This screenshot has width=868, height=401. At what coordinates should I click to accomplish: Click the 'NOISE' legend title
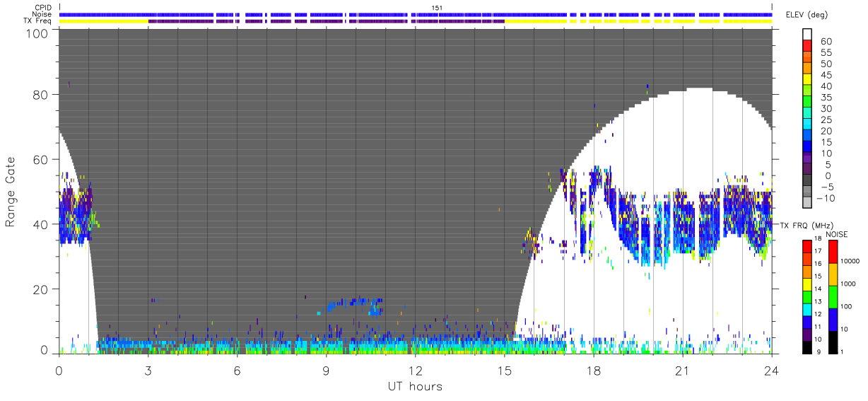point(838,234)
